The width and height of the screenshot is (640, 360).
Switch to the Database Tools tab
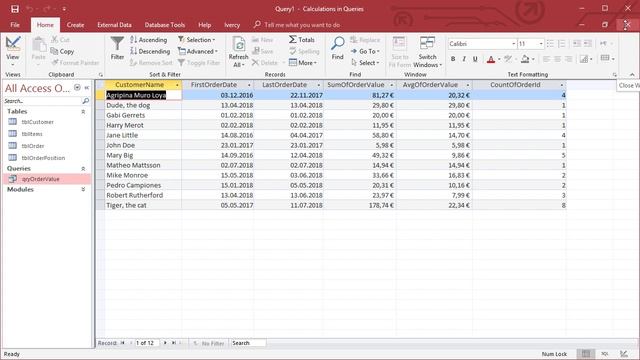point(165,25)
